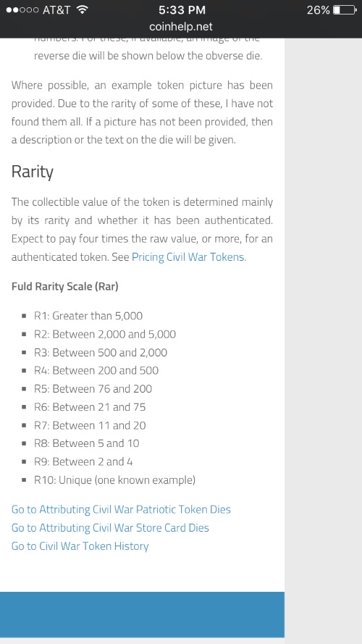
Task: Tap the battery icon in status bar
Action: tap(345, 10)
